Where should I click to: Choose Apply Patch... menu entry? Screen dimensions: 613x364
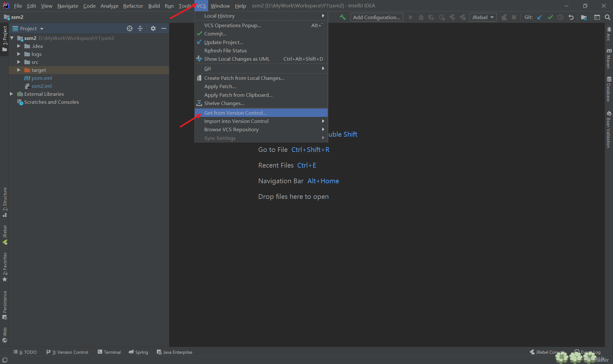tap(261, 86)
